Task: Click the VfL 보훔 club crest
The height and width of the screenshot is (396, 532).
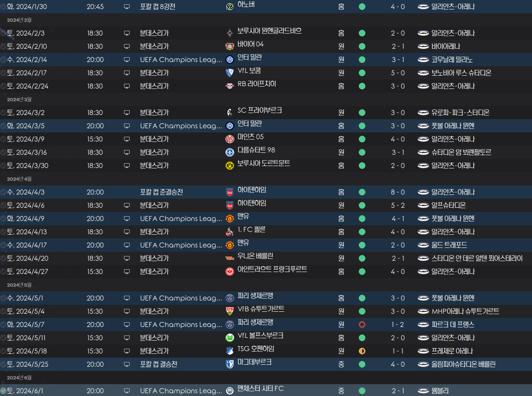Action: tap(230, 72)
